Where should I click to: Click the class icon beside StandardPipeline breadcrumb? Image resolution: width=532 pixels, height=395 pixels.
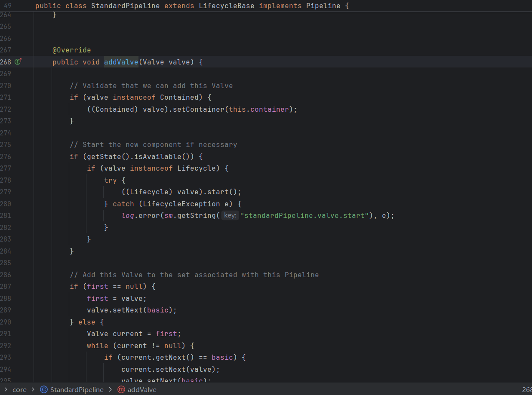pyautogui.click(x=43, y=389)
